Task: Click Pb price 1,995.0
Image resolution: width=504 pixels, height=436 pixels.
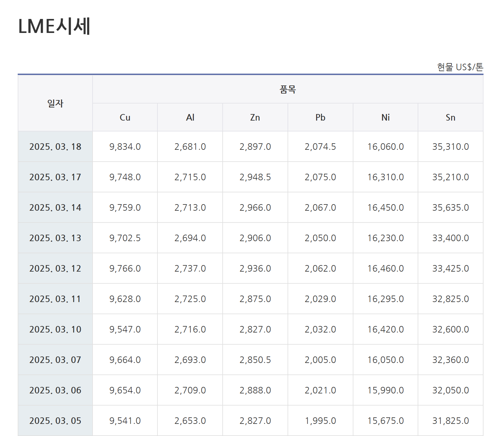Action: (320, 421)
